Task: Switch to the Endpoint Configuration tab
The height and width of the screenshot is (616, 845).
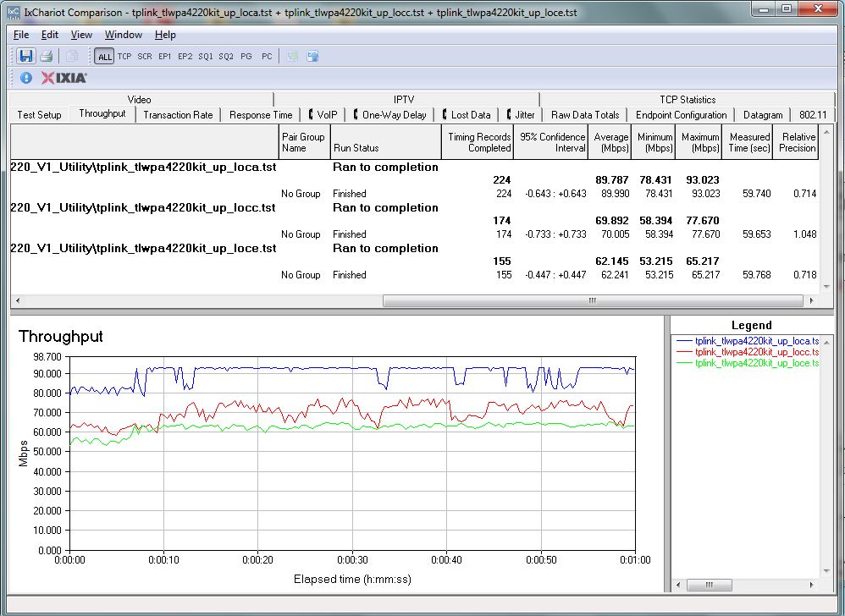Action: click(682, 115)
